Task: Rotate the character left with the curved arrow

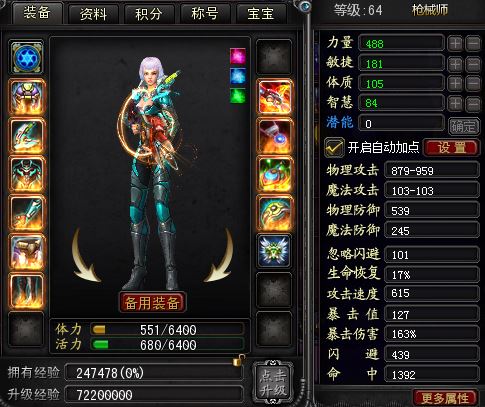Action: (x=85, y=256)
